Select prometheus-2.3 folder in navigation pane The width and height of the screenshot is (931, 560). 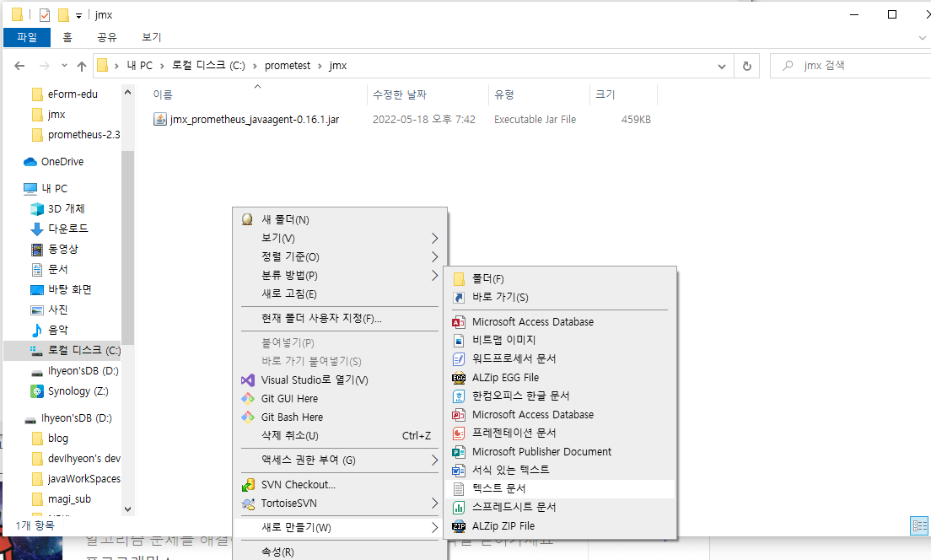(x=83, y=135)
